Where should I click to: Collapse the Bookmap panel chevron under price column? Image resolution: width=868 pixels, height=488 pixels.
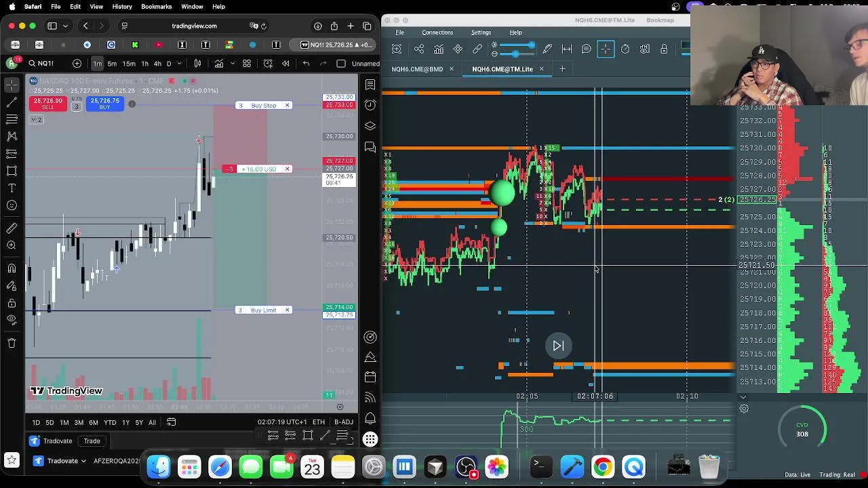coord(743,397)
